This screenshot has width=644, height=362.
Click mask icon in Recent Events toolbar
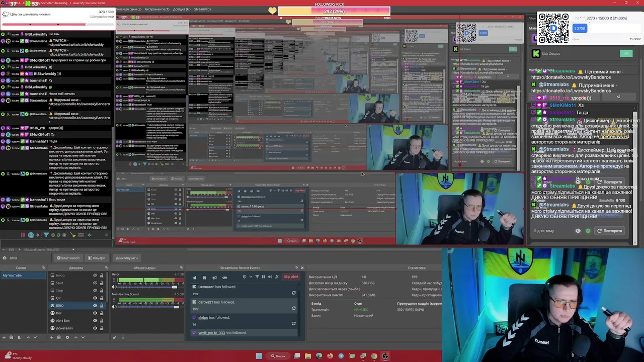224,277
